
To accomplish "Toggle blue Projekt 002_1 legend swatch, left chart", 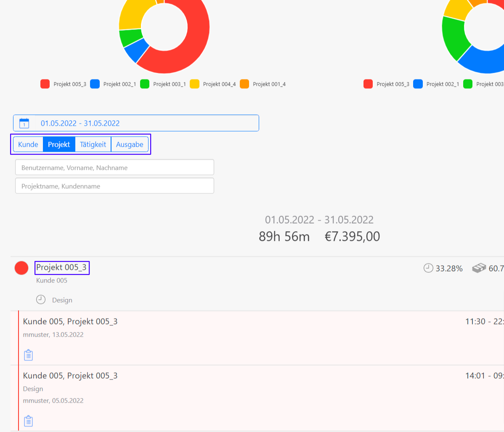I will 95,84.
